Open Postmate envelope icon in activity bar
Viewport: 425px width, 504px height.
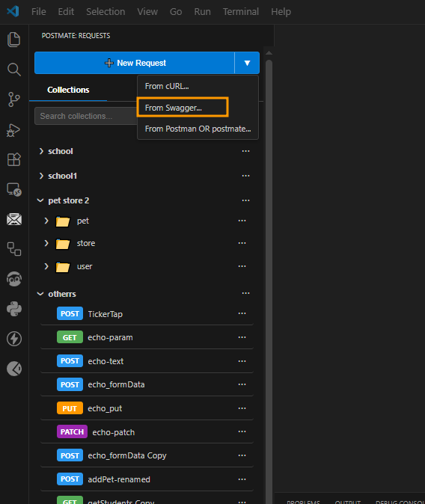14,219
